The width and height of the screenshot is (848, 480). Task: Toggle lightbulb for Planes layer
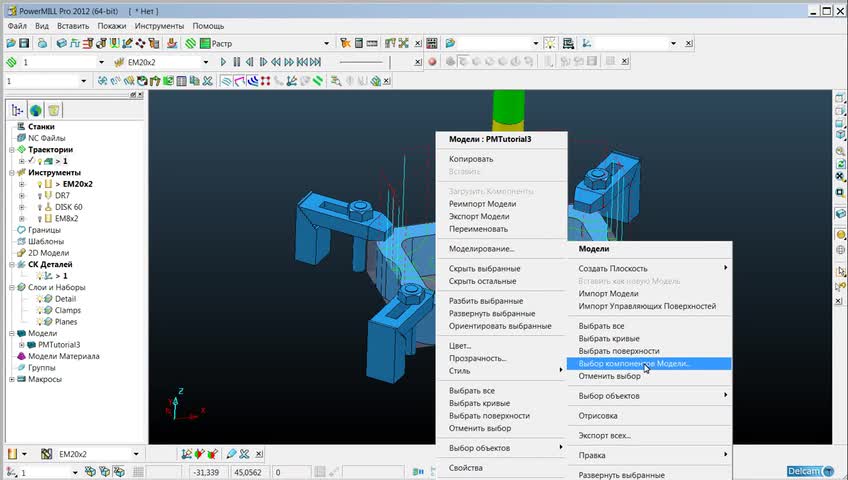pos(40,322)
